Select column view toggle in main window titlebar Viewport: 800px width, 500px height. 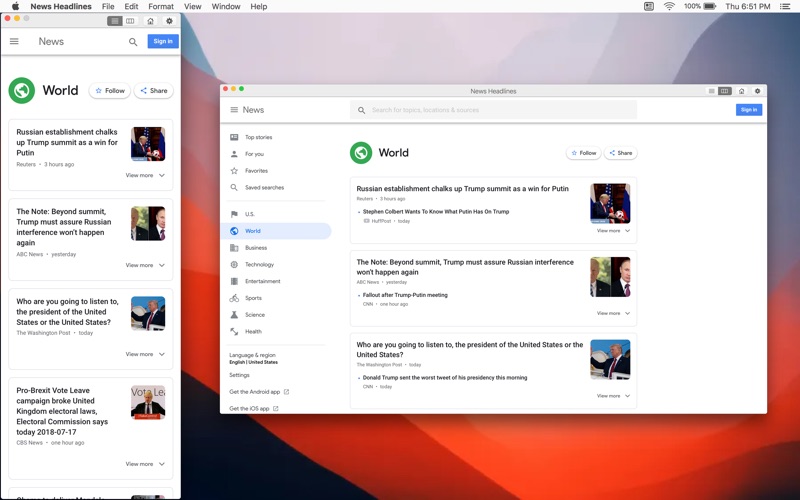point(724,91)
